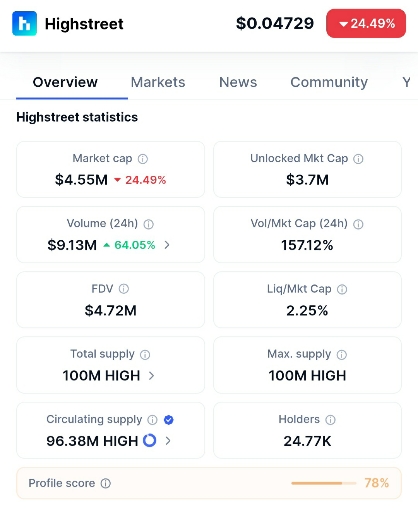Open the partially visible Y tab
418x512 pixels.
(406, 82)
